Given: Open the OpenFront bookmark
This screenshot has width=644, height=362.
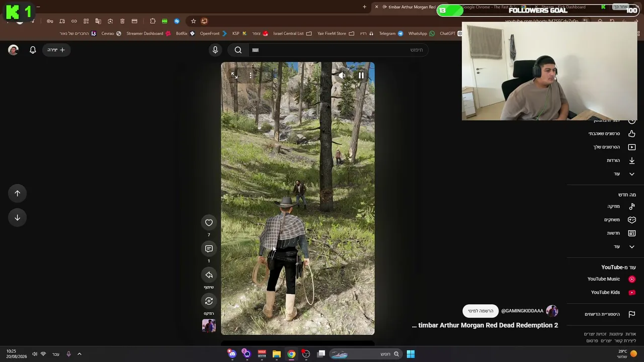Looking at the screenshot, I should tap(213, 34).
